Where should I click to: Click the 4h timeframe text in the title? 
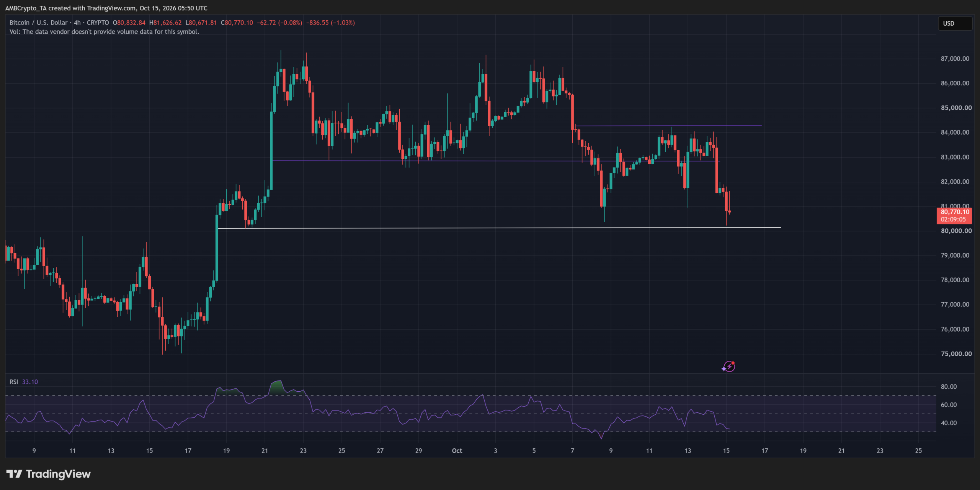click(77, 23)
